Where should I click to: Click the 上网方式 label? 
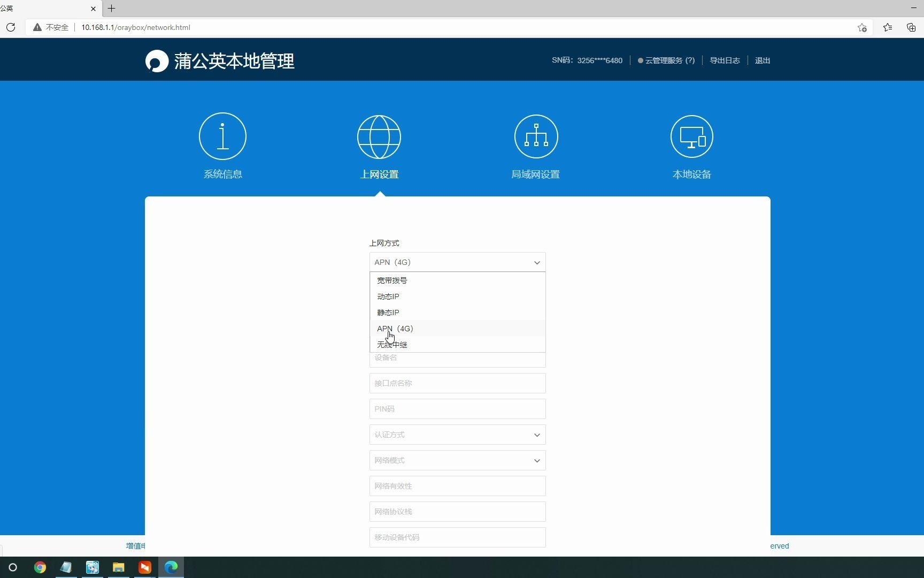(384, 243)
